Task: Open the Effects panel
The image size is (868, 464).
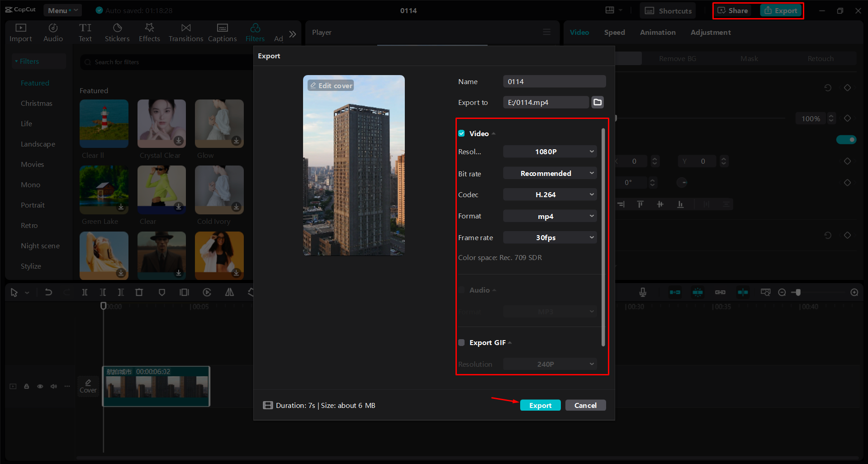Action: point(149,32)
